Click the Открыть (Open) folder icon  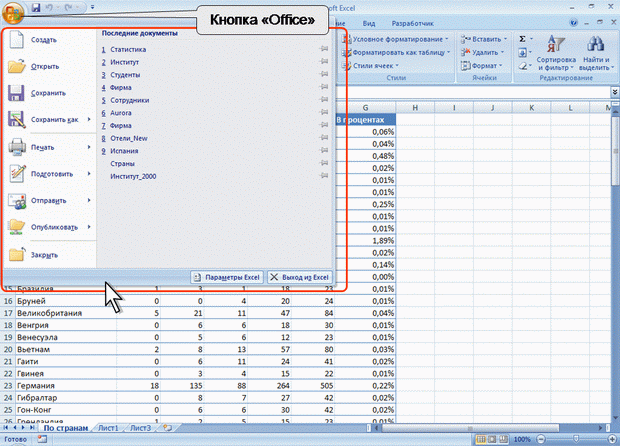(x=16, y=67)
